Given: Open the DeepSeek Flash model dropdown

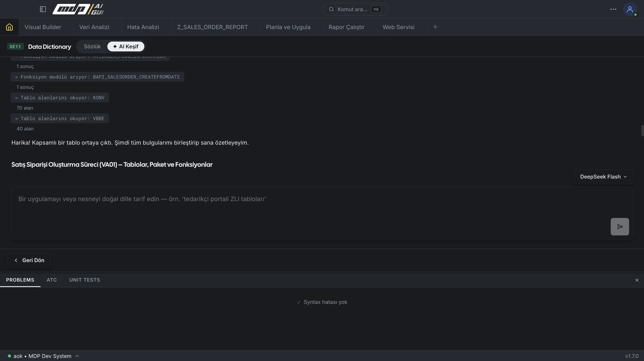Looking at the screenshot, I should tap(603, 177).
